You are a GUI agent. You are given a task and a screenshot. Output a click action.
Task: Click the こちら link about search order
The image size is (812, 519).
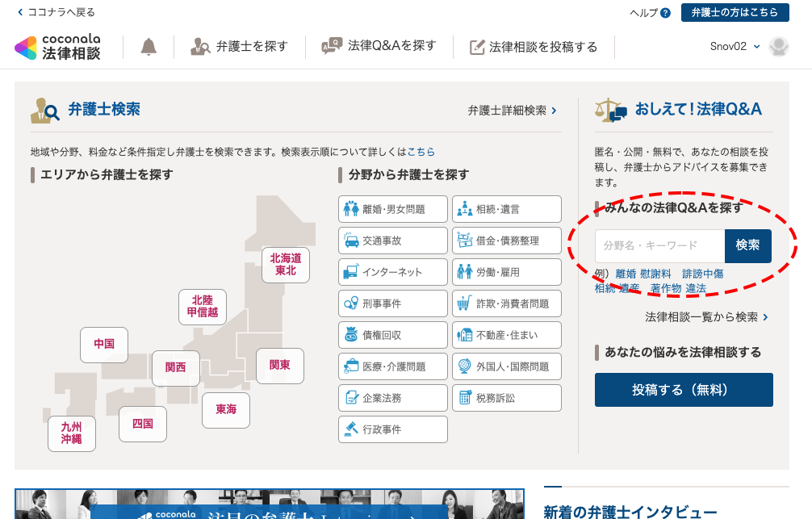(421, 152)
